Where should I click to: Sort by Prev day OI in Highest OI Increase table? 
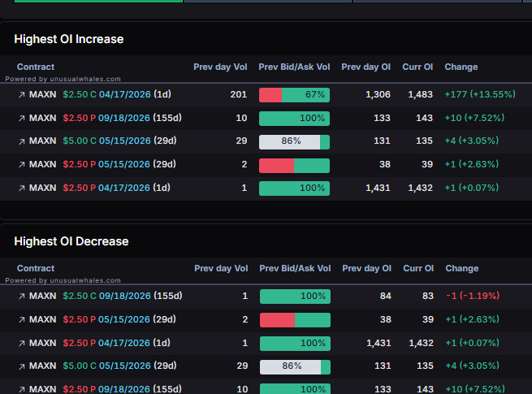tap(365, 67)
